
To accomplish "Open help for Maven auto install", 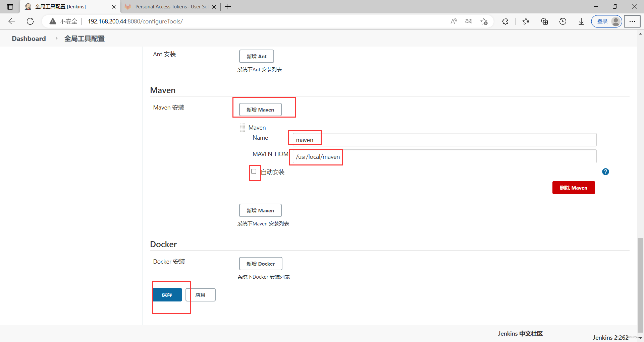I will 605,172.
